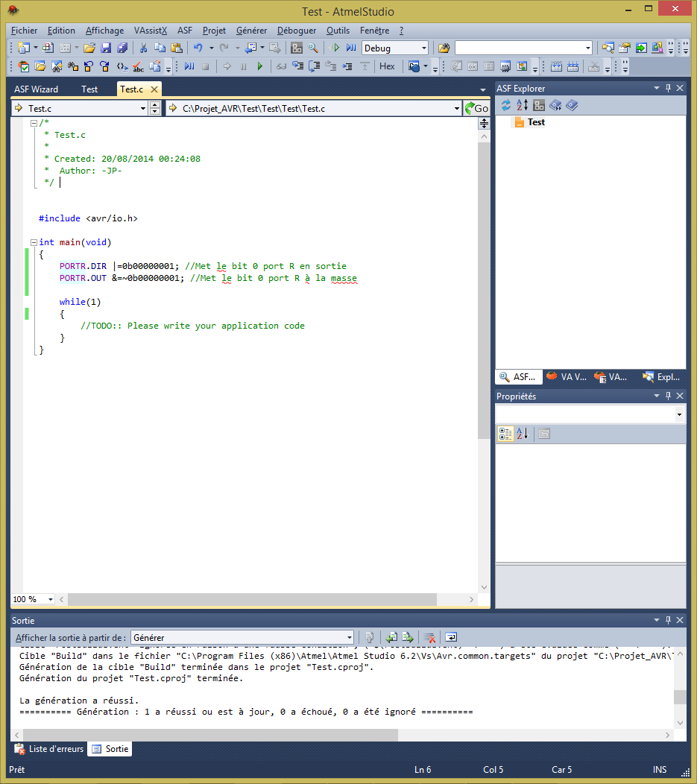Click the Save All toolbar icon
The image size is (697, 784).
pyautogui.click(x=122, y=48)
